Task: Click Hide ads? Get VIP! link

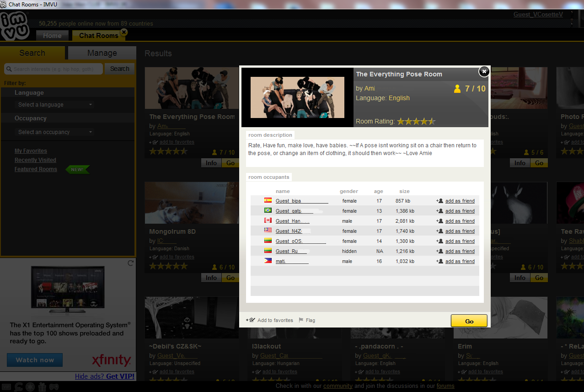Action: pyautogui.click(x=105, y=376)
